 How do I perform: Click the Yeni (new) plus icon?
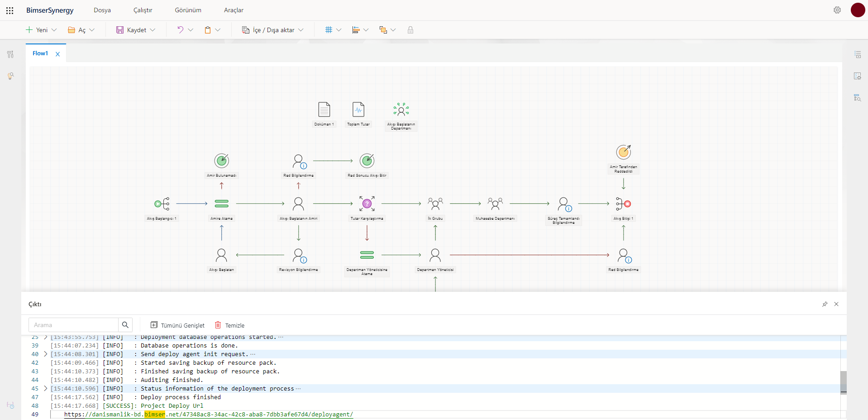29,30
